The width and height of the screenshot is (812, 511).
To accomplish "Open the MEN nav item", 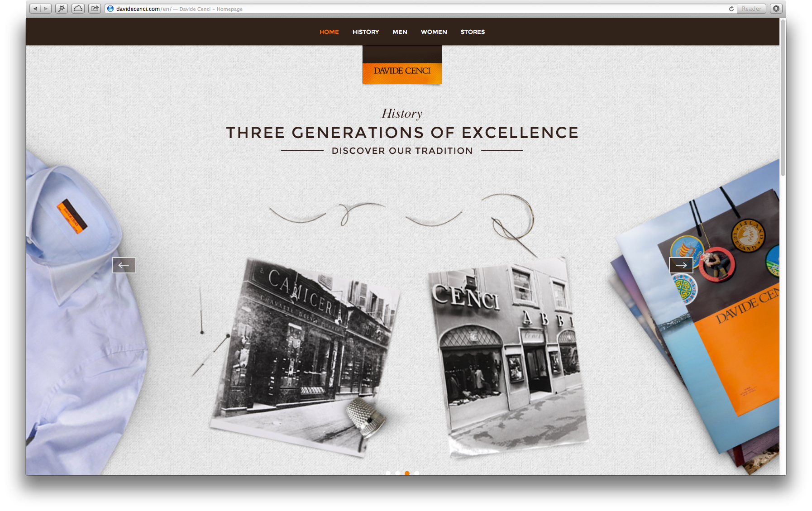I will (400, 32).
